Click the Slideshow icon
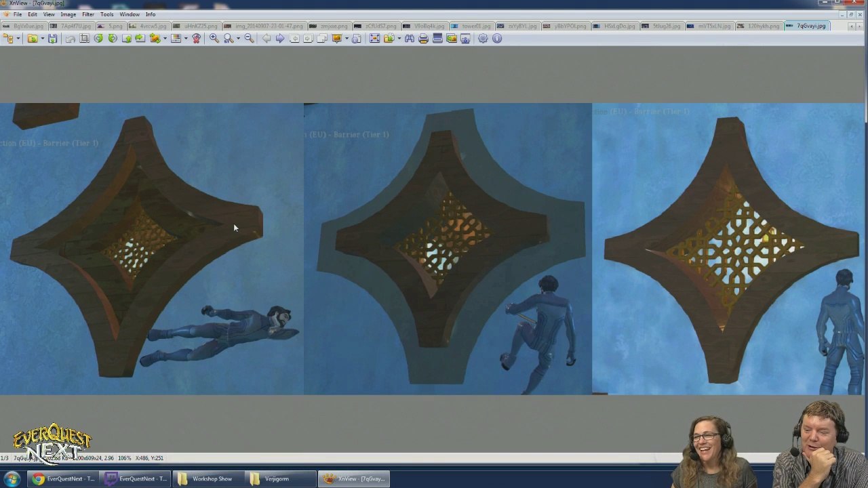 [337, 39]
